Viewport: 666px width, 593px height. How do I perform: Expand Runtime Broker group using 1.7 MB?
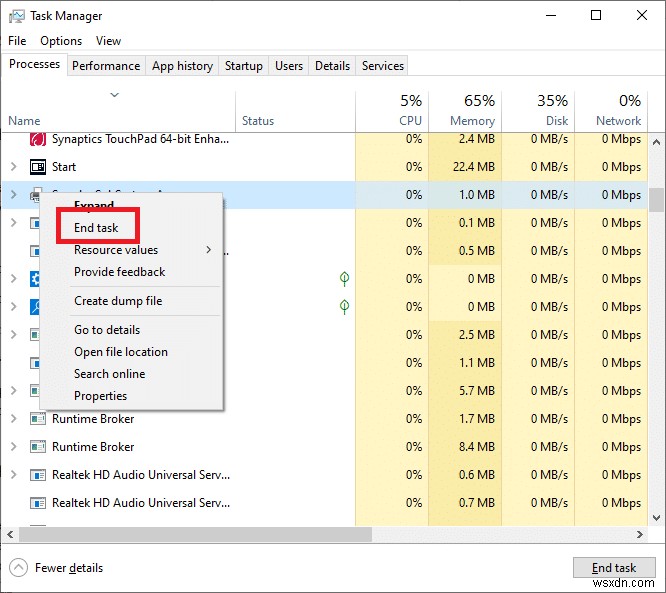pyautogui.click(x=13, y=419)
